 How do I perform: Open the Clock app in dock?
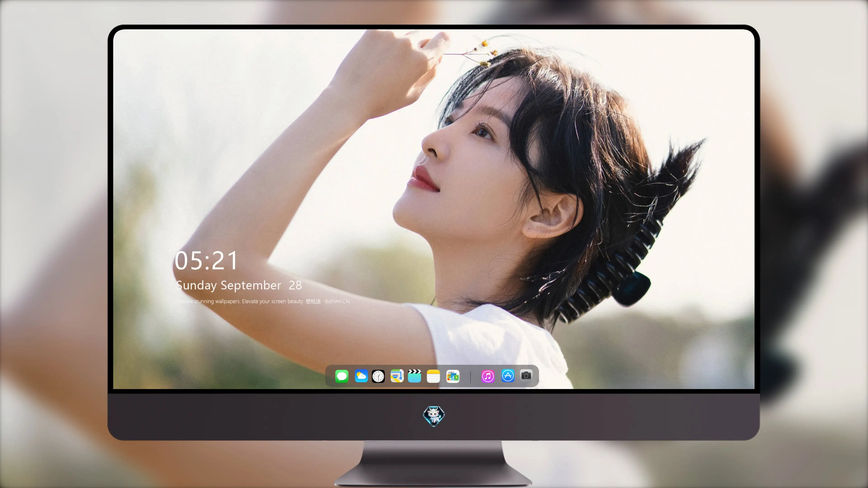(378, 376)
